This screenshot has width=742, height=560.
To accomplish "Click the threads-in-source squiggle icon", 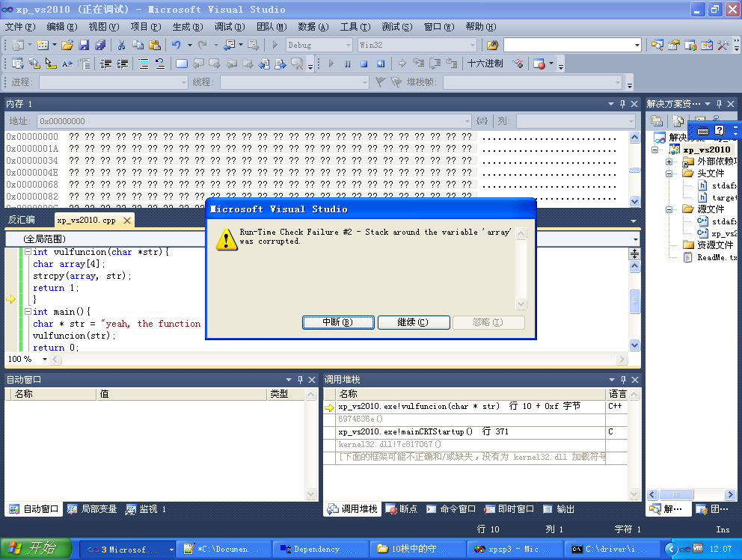I will pos(518,64).
